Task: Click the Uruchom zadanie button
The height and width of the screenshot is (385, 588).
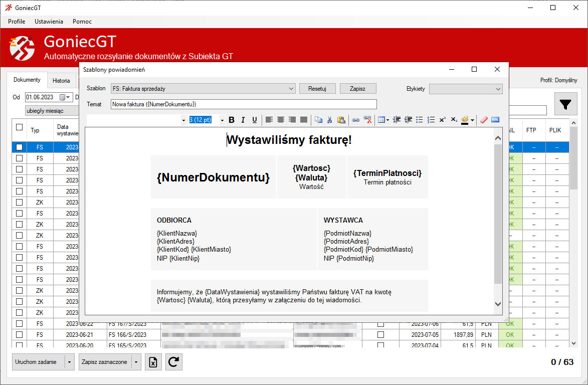Action: [39, 362]
